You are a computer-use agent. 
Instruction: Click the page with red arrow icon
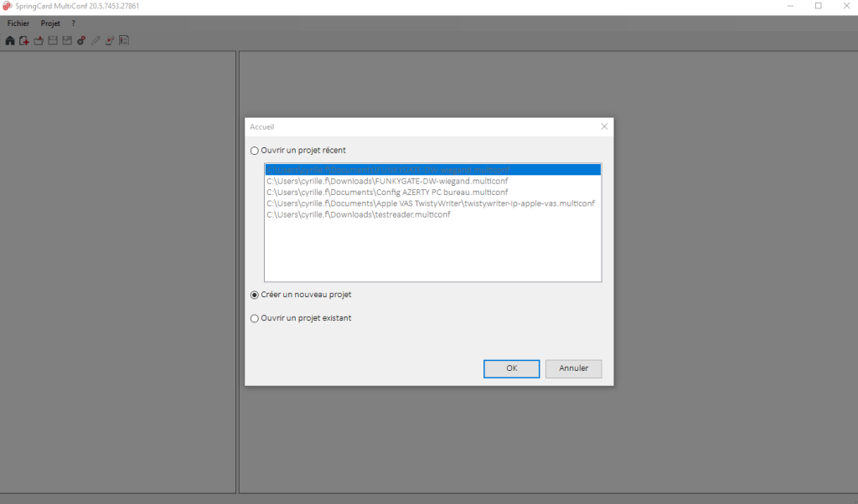click(110, 40)
